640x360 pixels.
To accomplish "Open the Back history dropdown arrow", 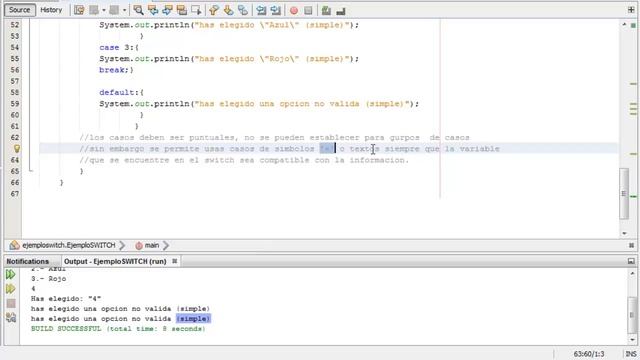I will click(104, 10).
